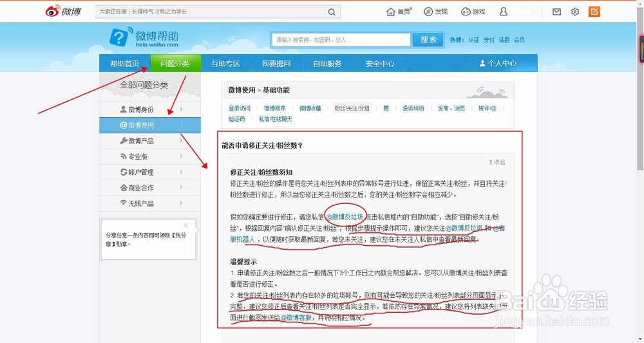Open the 赞 subcategory
The width and height of the screenshot is (644, 343).
(386, 108)
